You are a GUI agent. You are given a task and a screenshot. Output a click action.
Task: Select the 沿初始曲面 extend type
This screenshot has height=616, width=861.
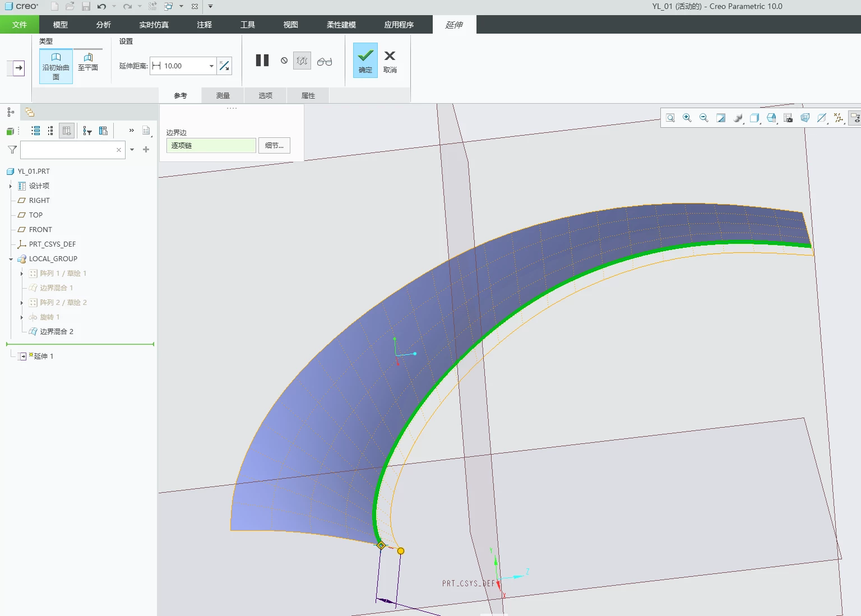[56, 66]
